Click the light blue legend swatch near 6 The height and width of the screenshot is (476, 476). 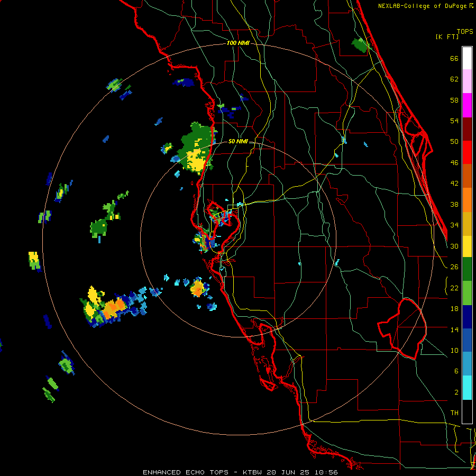[467, 364]
